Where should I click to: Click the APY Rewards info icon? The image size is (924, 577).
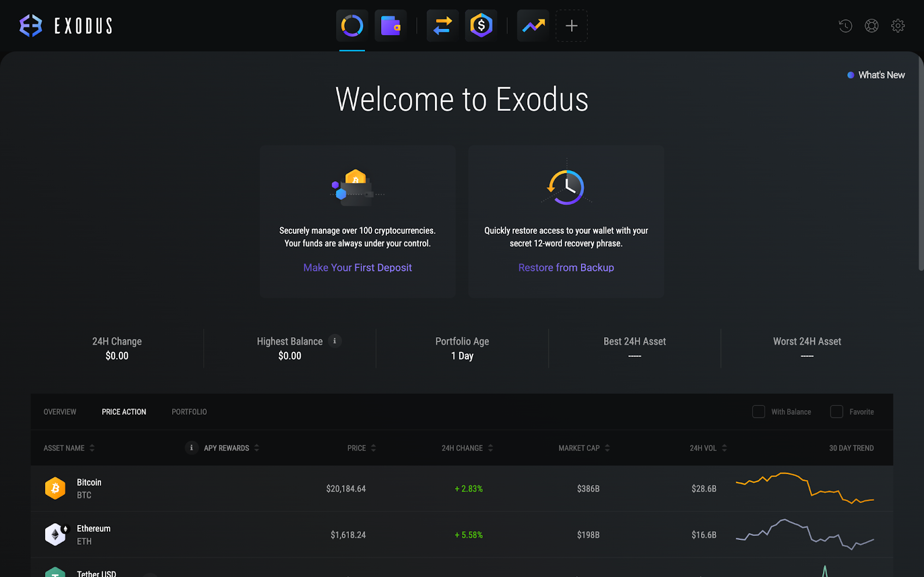[x=192, y=448]
